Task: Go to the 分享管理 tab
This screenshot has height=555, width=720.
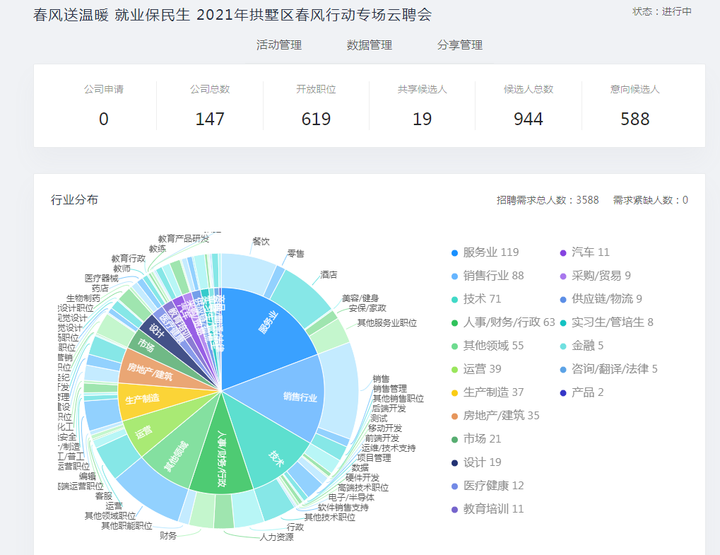Action: 459,45
